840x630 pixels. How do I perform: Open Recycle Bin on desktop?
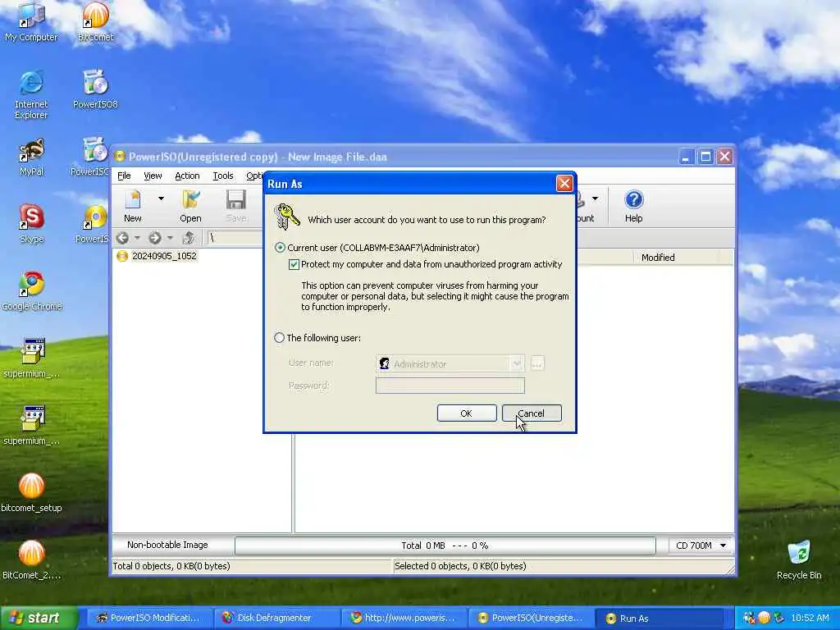click(x=799, y=559)
